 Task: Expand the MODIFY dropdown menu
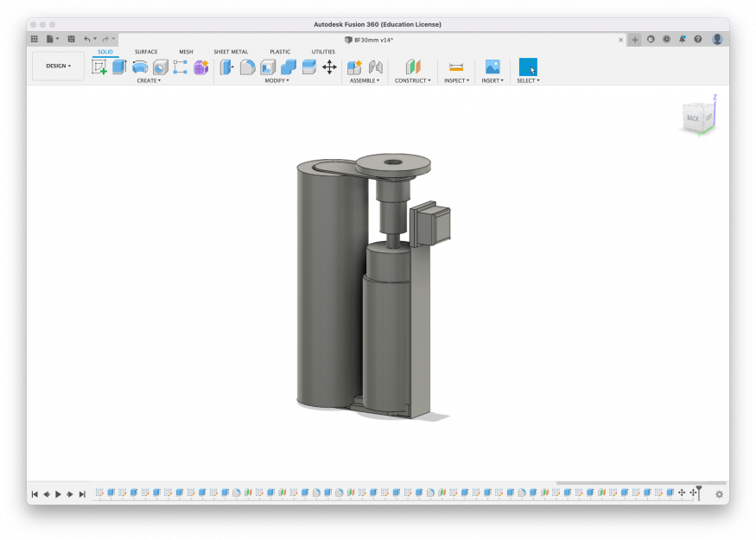tap(276, 80)
